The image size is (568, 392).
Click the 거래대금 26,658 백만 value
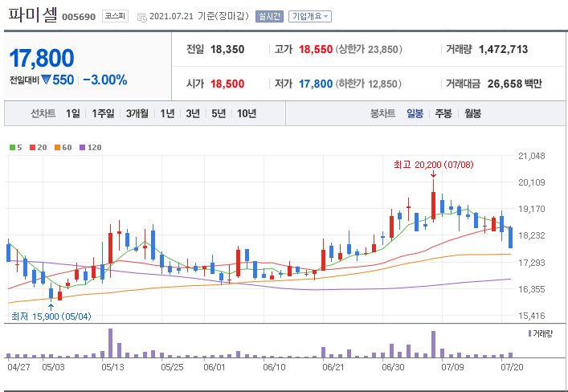tap(514, 84)
